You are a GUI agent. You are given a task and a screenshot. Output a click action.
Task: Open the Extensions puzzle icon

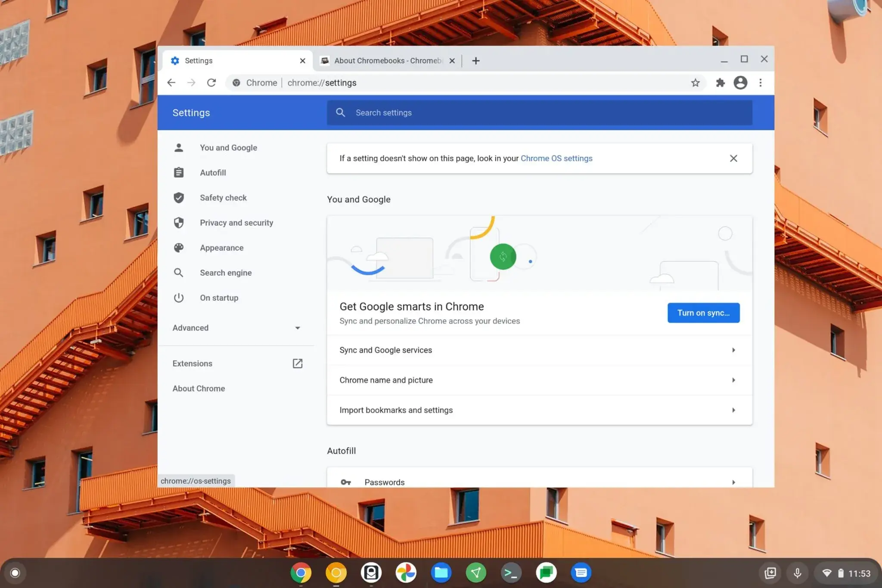(x=720, y=83)
